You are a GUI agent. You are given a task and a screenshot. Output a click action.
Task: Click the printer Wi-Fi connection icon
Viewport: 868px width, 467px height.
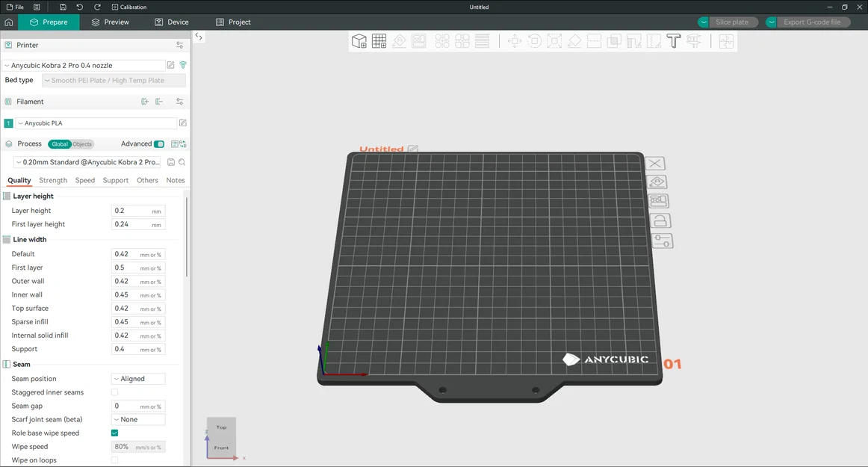click(183, 66)
